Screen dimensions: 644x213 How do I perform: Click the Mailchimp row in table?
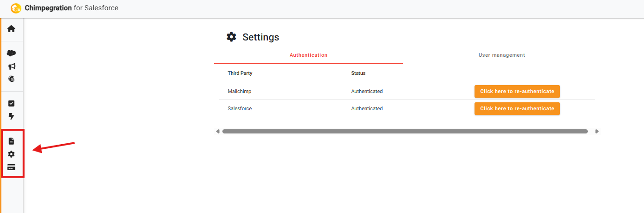pos(240,92)
